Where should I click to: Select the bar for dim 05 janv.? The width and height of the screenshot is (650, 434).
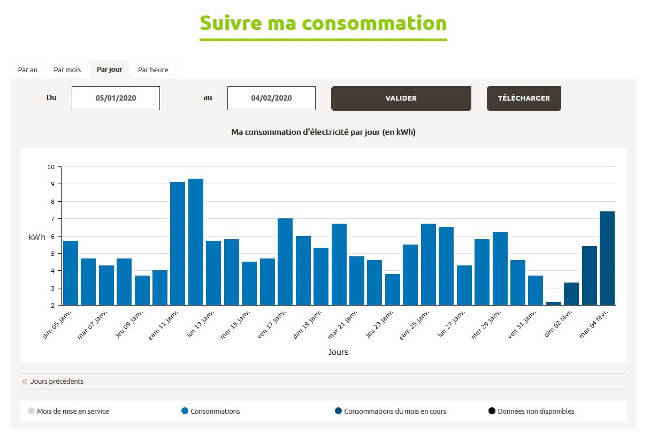pos(70,273)
